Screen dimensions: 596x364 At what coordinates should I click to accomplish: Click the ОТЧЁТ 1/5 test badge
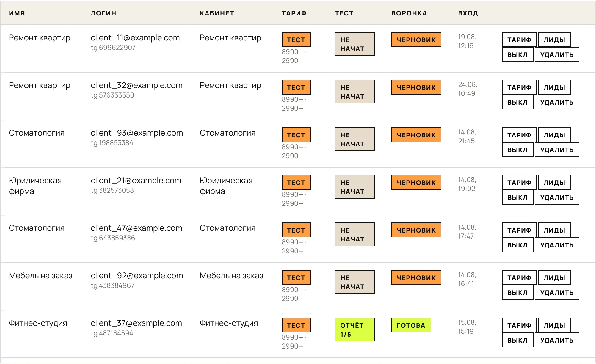point(355,330)
